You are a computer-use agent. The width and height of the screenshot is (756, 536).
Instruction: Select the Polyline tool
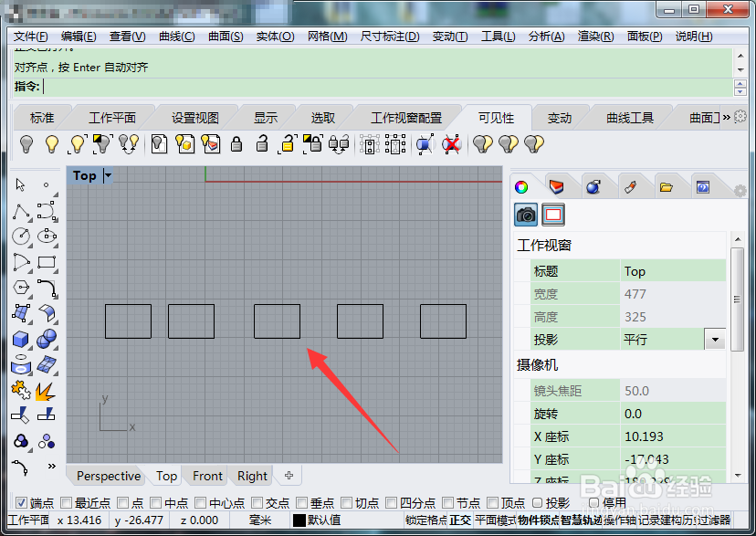[x=22, y=212]
